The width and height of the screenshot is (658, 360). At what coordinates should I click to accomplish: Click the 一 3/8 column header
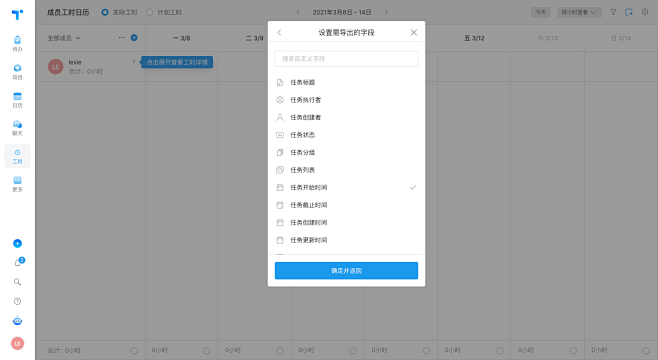(x=181, y=38)
